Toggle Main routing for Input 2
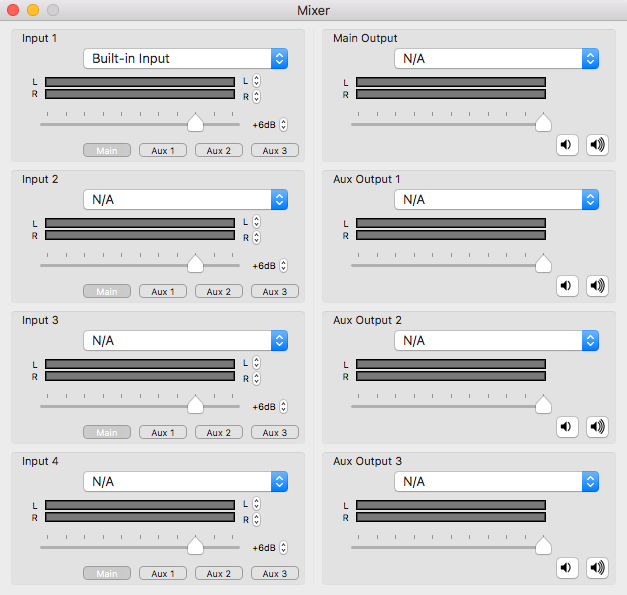Screen dimensions: 627x595 pyautogui.click(x=107, y=292)
